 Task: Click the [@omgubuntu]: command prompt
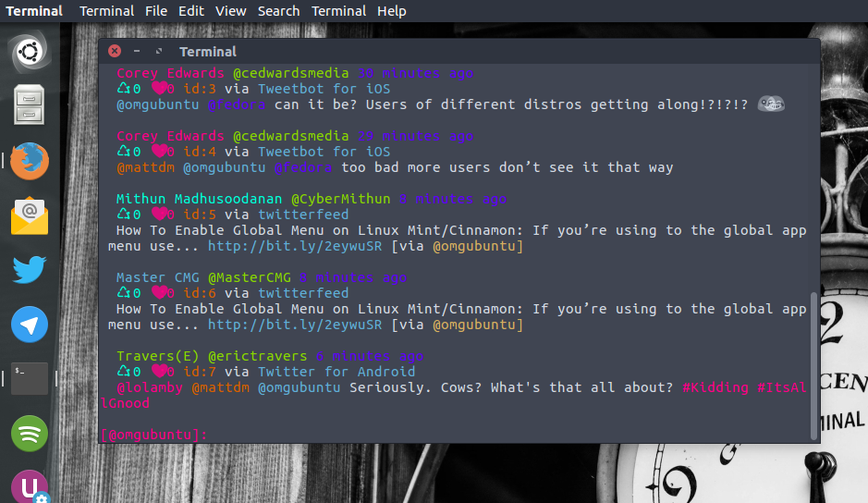pyautogui.click(x=153, y=435)
